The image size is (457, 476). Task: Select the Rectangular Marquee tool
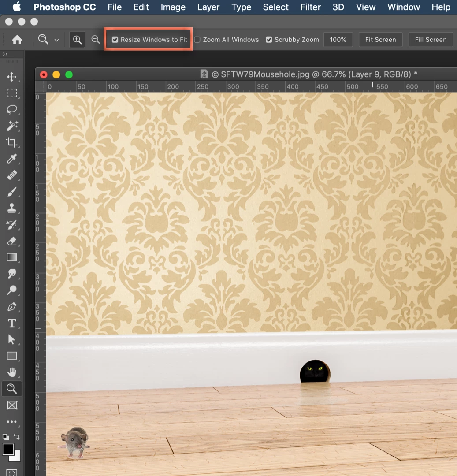click(12, 93)
